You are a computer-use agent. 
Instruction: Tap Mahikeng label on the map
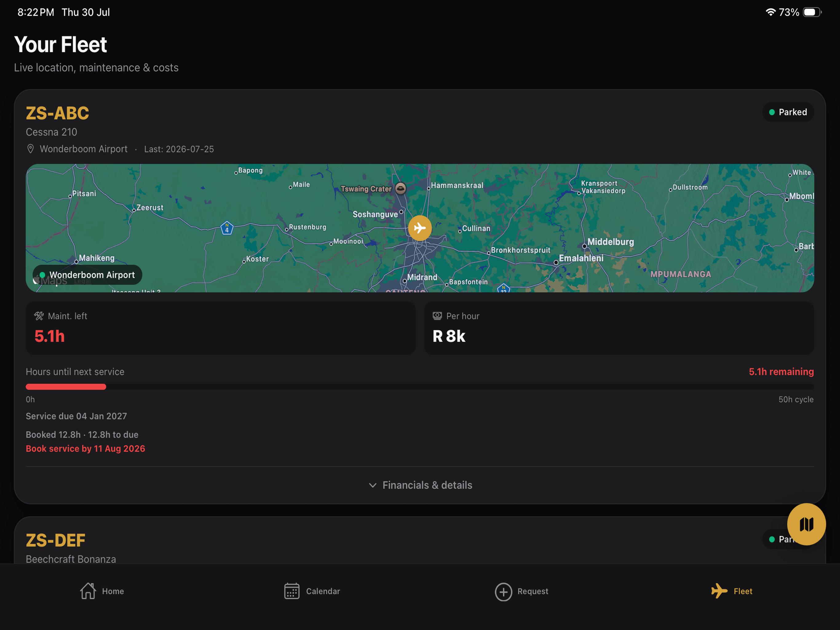(97, 258)
